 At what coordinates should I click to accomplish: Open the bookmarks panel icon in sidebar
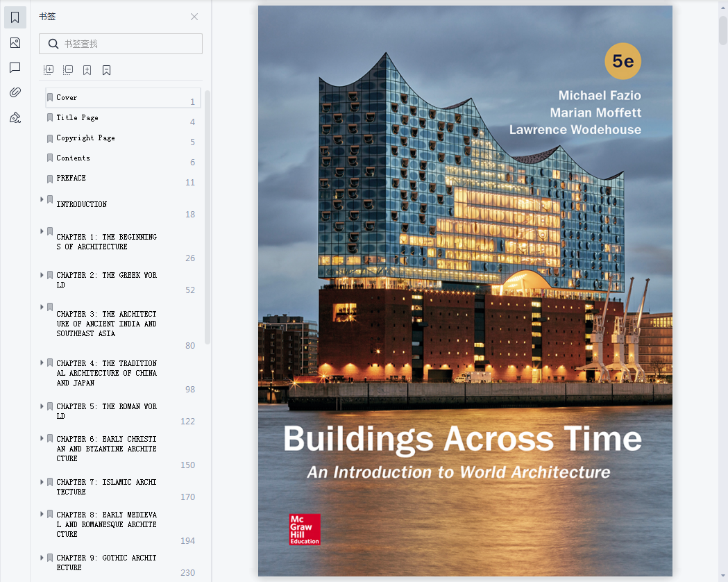pyautogui.click(x=15, y=18)
